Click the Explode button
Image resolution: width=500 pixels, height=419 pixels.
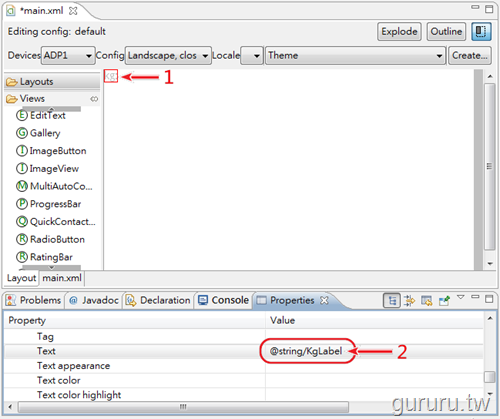tap(399, 32)
